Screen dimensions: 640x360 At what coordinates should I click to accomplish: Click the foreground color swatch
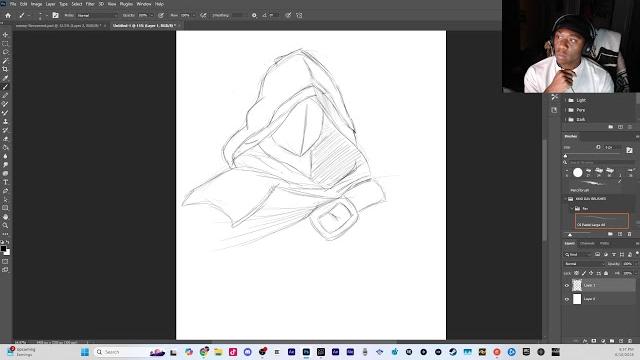tap(3, 248)
